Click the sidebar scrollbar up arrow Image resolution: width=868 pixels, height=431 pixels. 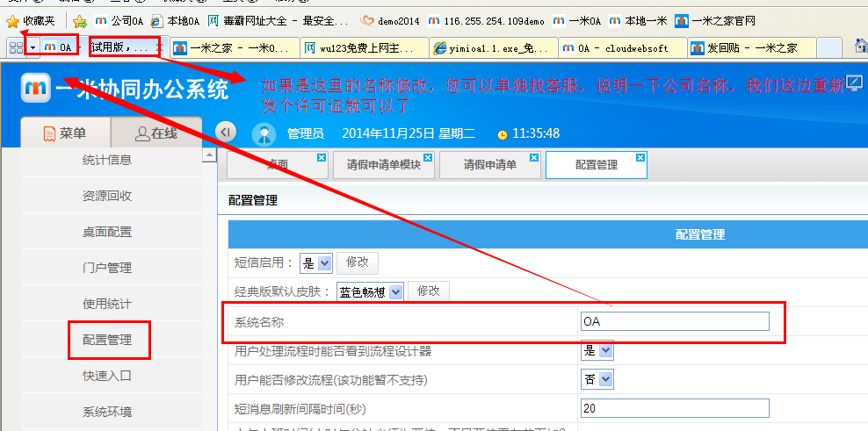pos(209,155)
